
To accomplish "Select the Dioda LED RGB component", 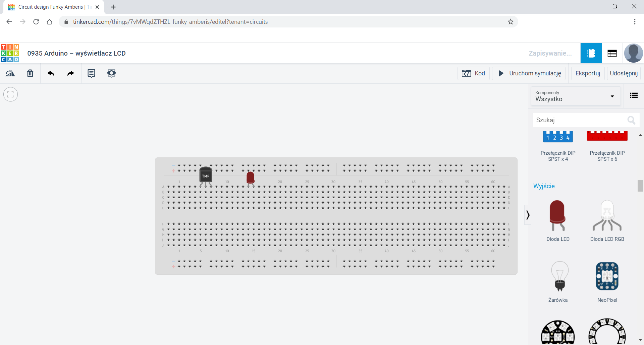I will tap(607, 220).
